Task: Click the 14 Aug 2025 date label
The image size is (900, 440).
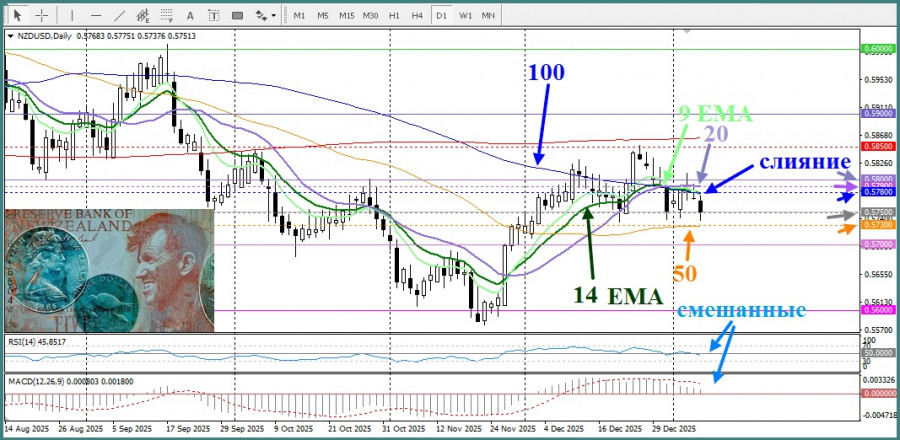Action: click(26, 429)
